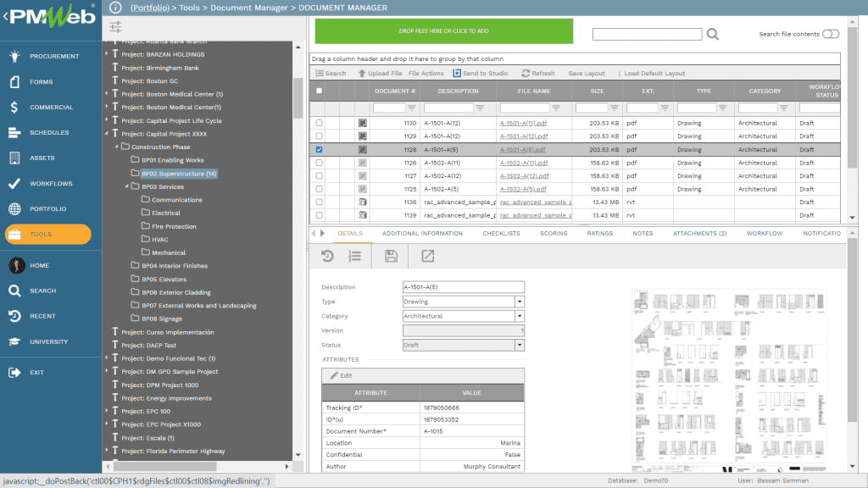This screenshot has width=868, height=488.
Task: Click the undo/history icon in Details toolbar
Action: (327, 256)
